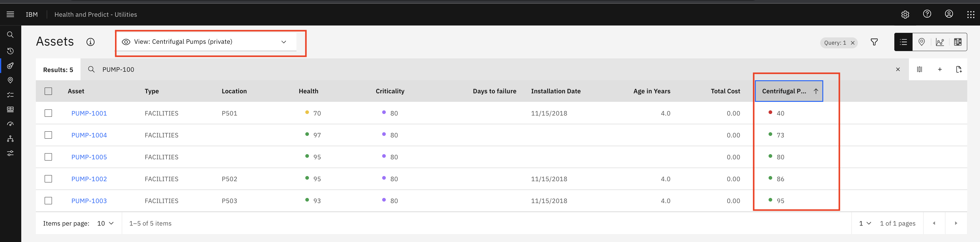980x242 pixels.
Task: Open the PUMP-1002 asset link
Action: (89, 179)
